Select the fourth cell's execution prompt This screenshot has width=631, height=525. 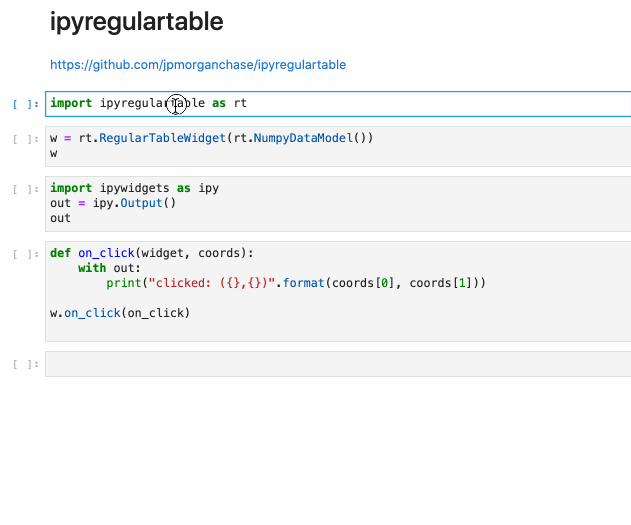click(x=27, y=254)
